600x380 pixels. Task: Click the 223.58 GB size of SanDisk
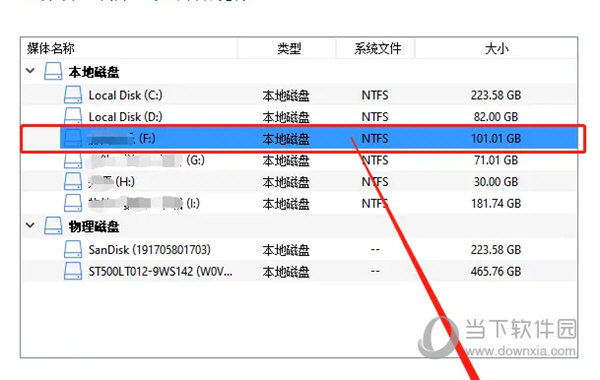click(496, 250)
